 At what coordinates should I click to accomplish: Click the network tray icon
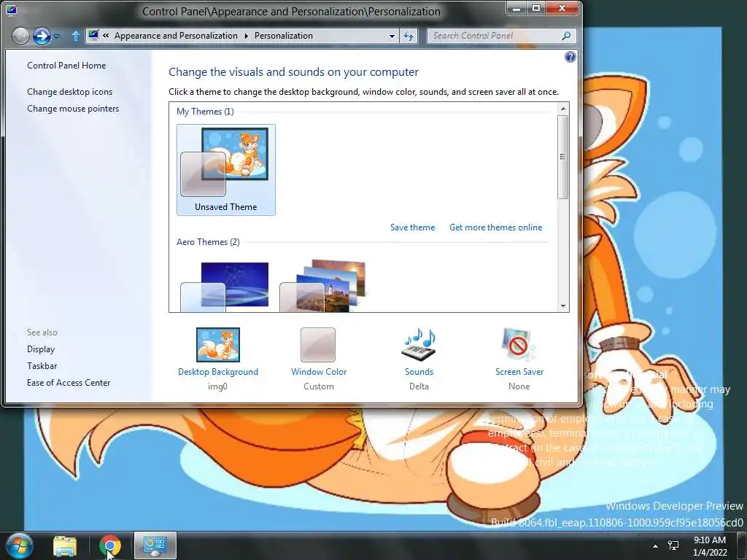point(673,545)
